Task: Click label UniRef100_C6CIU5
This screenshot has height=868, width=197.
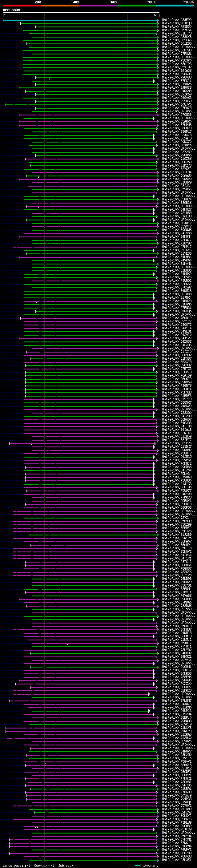Action: tap(177, 487)
